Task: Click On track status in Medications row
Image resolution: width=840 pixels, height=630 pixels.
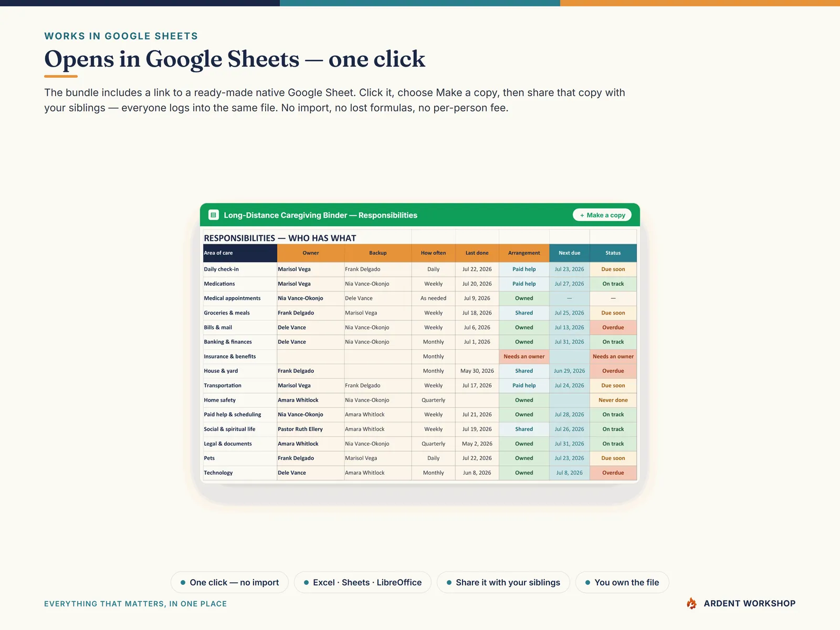Action: pos(613,284)
